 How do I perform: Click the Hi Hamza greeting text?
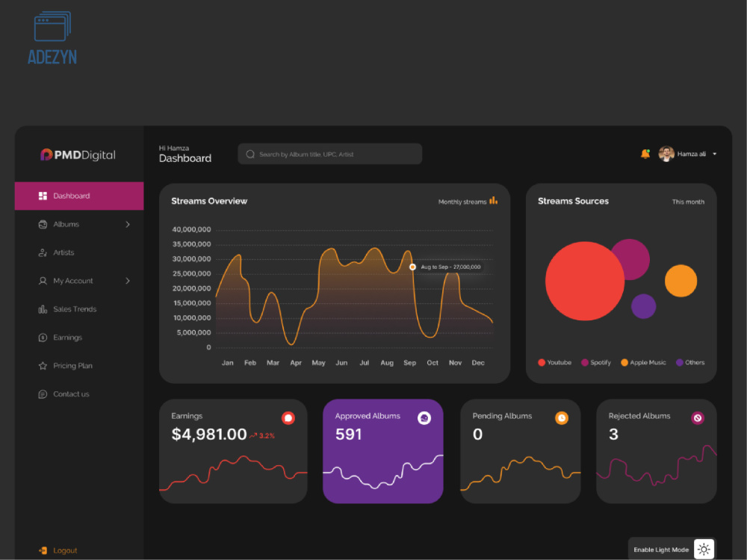point(174,148)
